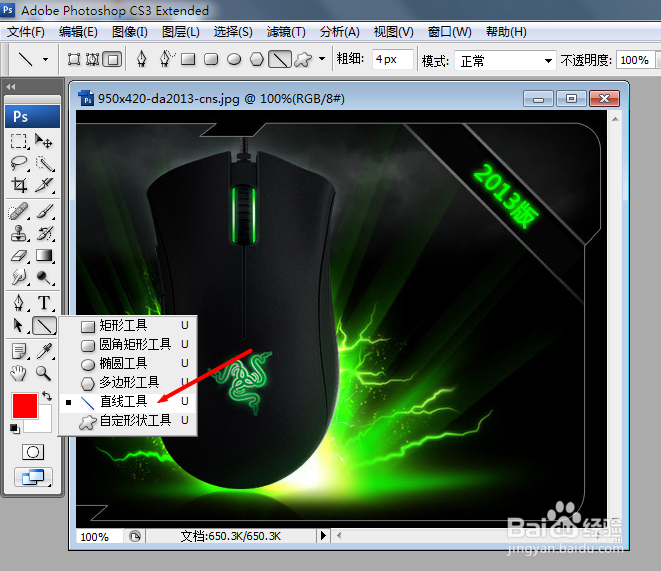Viewport: 661px width, 571px height.
Task: Click the red foreground color swatch
Action: 25,406
